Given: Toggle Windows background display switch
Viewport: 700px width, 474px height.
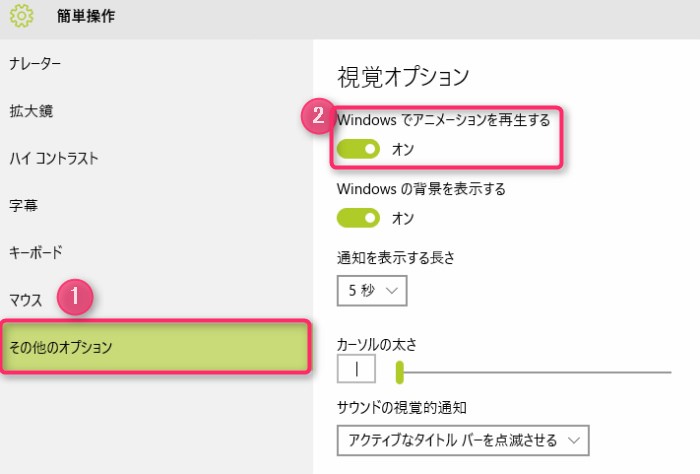Looking at the screenshot, I should pos(358,218).
